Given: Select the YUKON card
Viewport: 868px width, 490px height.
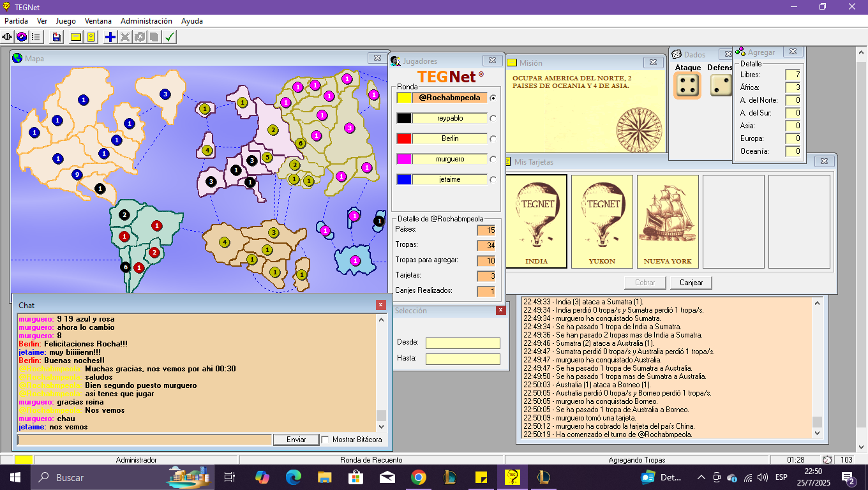Looking at the screenshot, I should click(x=602, y=221).
